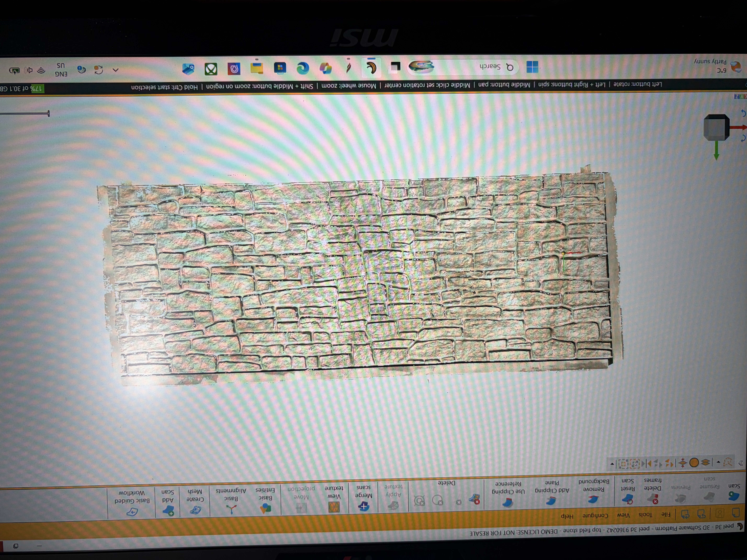Viewport: 747px width, 560px height.
Task: Open the Microsoft Edge taskbar icon
Action: 303,68
